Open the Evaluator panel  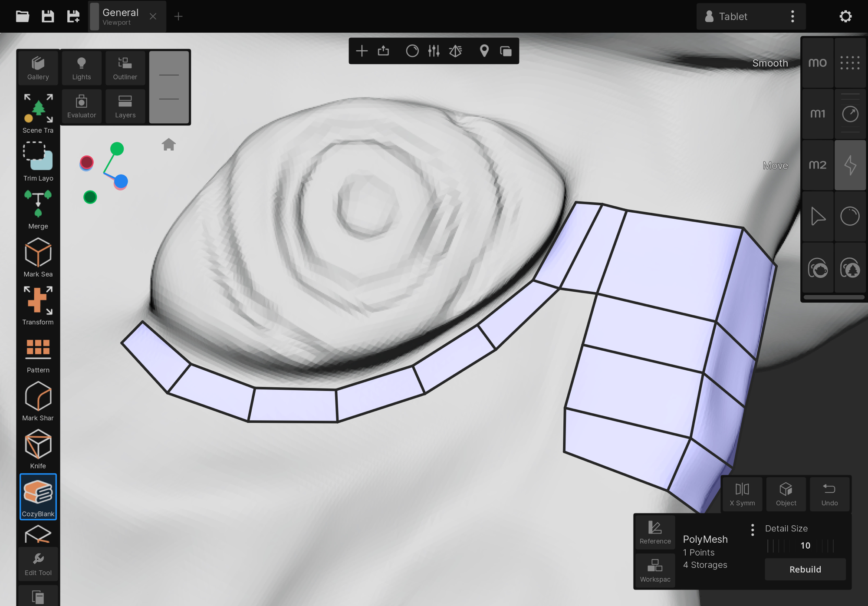(x=82, y=106)
